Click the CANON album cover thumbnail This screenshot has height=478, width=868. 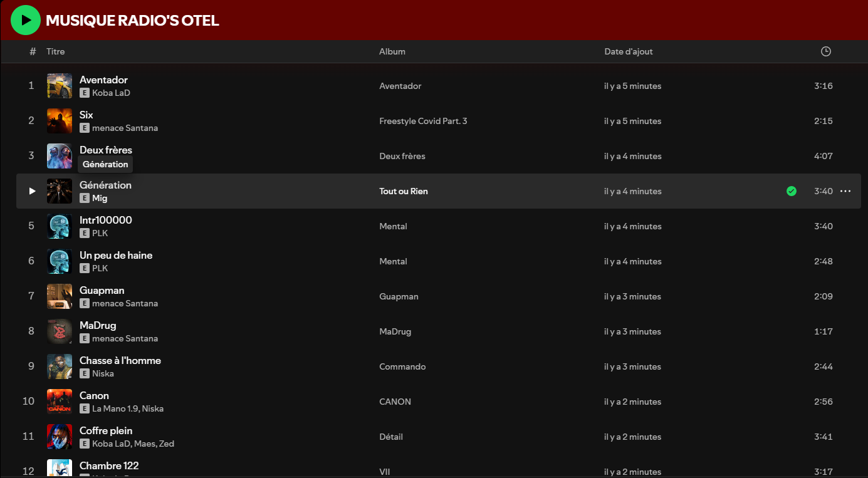[x=60, y=402]
